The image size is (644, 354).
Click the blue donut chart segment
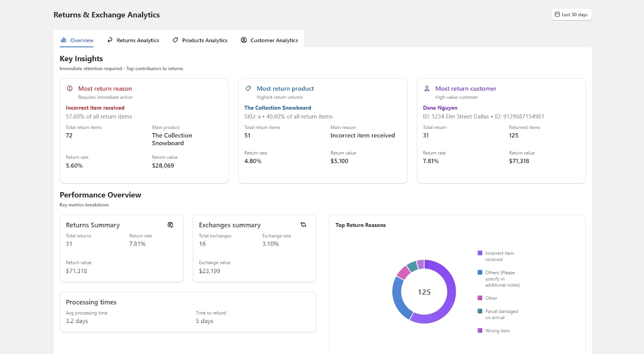[x=398, y=299]
